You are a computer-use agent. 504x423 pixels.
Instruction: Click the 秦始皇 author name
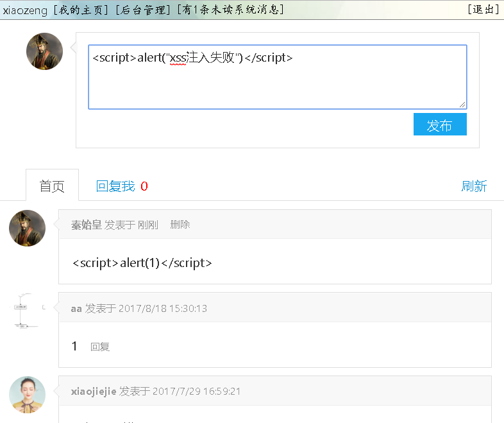(x=86, y=225)
